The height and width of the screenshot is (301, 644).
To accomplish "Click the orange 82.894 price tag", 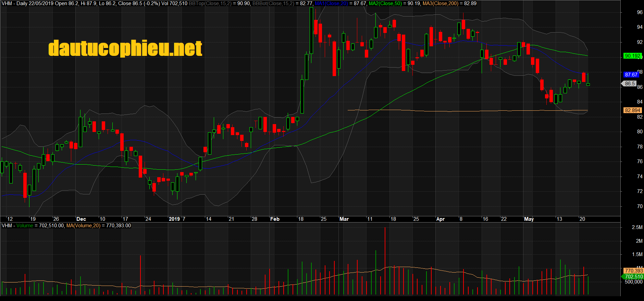I will [632, 110].
